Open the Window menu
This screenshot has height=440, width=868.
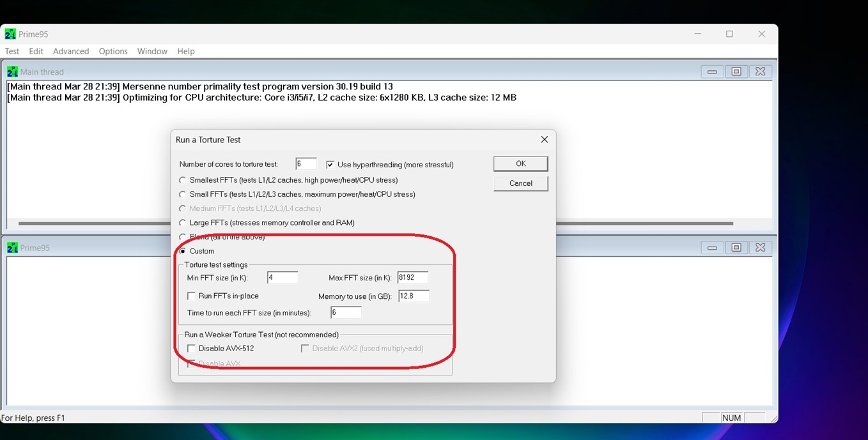[152, 51]
